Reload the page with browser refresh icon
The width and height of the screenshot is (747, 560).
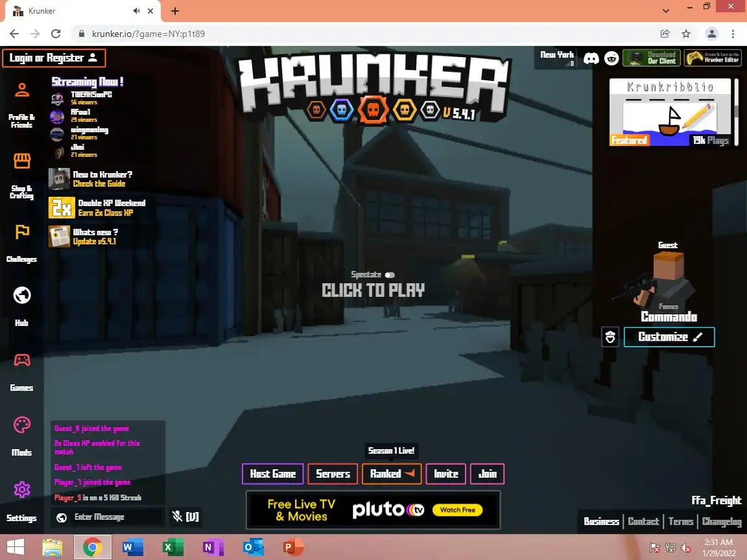click(56, 34)
